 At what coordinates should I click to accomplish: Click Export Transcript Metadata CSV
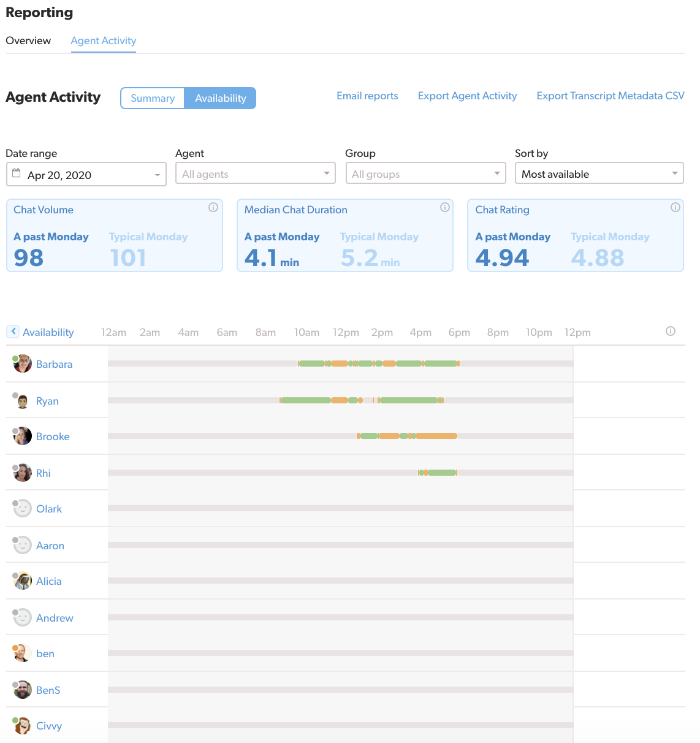coord(610,96)
